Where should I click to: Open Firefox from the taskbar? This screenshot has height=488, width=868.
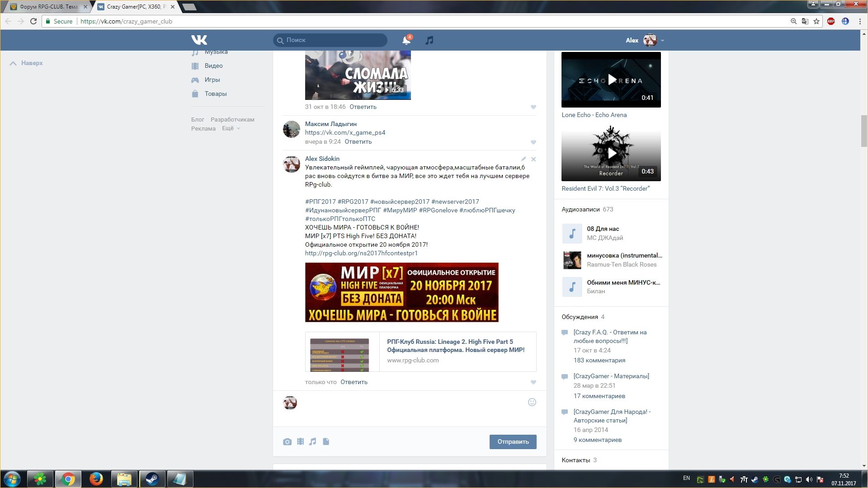click(x=96, y=479)
